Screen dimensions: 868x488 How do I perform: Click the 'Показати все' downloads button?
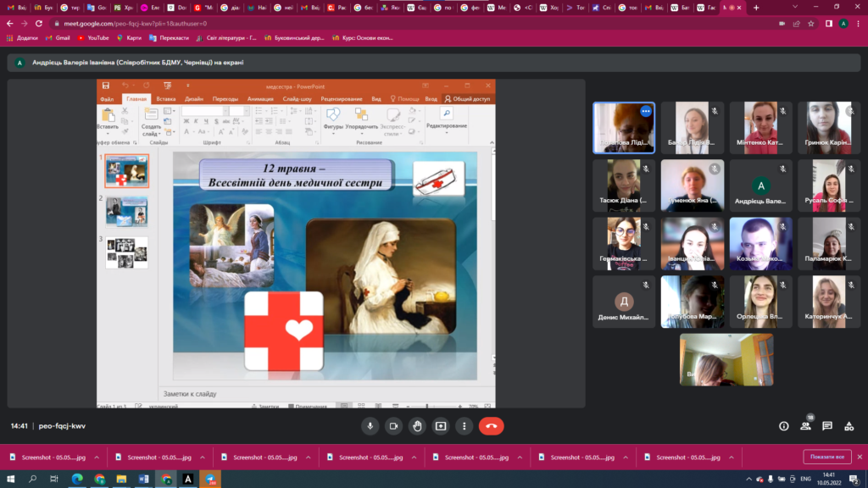point(826,457)
